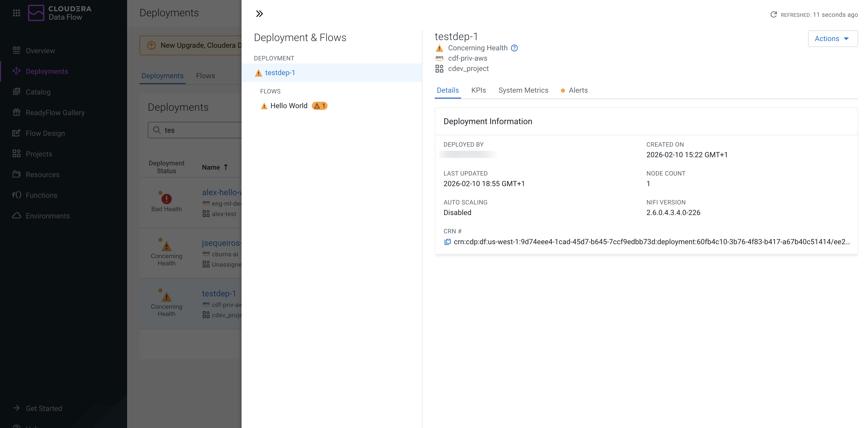Open the Concerning Health help icon
This screenshot has width=868, height=428.
(x=514, y=48)
